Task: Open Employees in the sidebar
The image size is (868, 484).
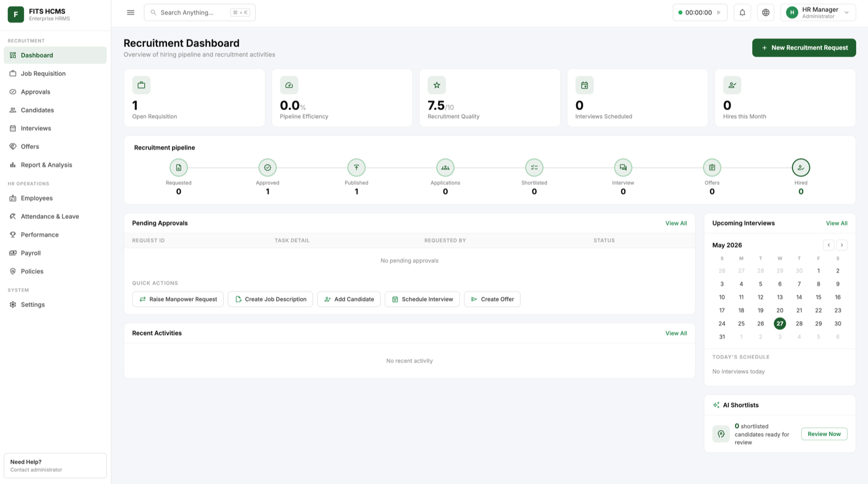Action: [x=55, y=199]
